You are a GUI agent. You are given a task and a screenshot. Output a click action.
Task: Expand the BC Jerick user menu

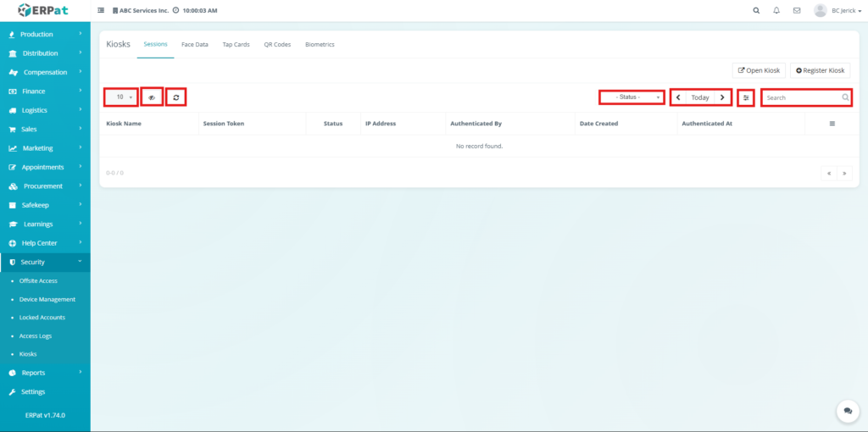833,11
